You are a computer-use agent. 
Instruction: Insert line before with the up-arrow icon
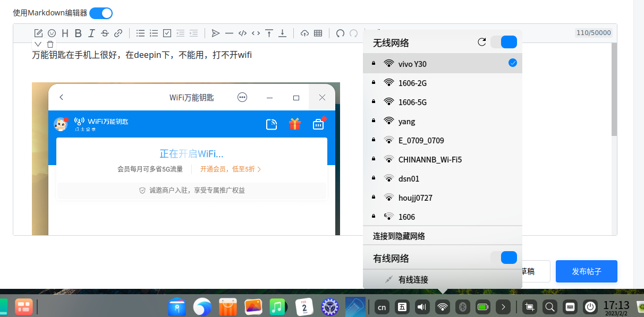click(x=269, y=33)
